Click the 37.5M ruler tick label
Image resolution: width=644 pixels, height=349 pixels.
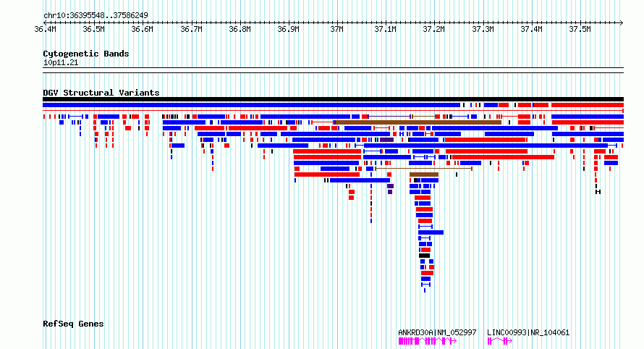click(x=580, y=29)
